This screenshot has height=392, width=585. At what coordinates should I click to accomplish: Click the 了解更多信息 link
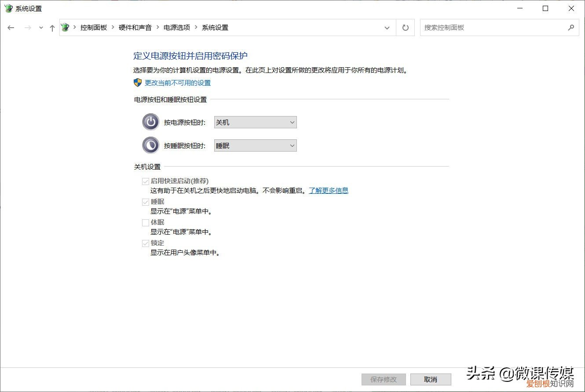tap(328, 190)
